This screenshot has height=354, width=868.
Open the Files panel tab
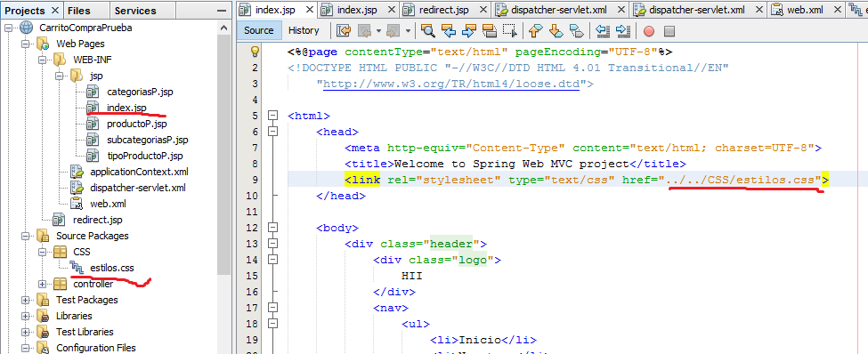(79, 11)
